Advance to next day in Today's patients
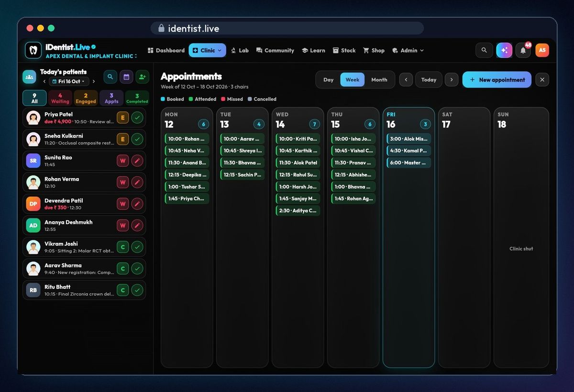 [94, 81]
